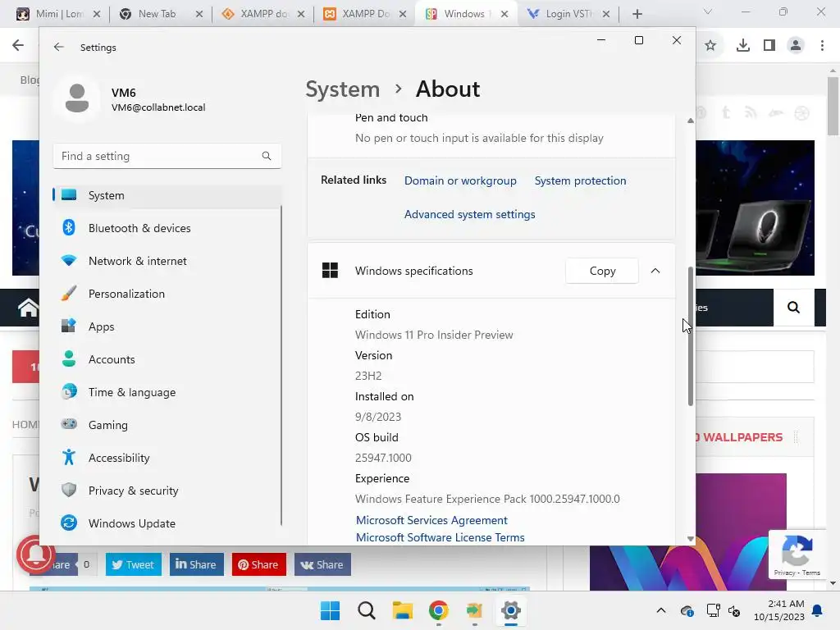Viewport: 840px width, 630px height.
Task: Go back with the Settings back arrow
Action: [58, 47]
